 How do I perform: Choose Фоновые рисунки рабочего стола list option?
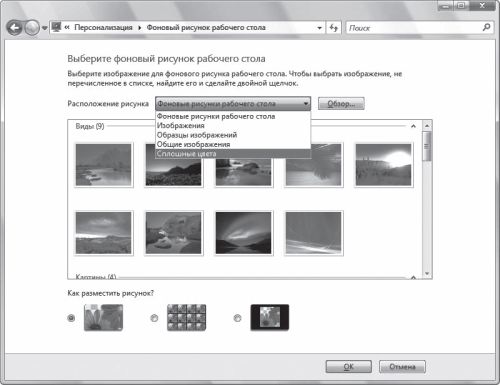233,116
